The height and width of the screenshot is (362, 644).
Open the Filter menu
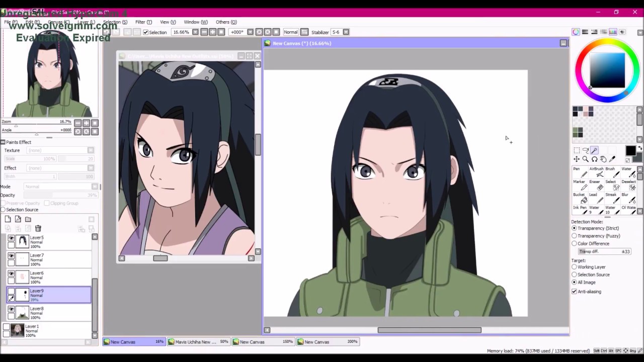coord(143,22)
